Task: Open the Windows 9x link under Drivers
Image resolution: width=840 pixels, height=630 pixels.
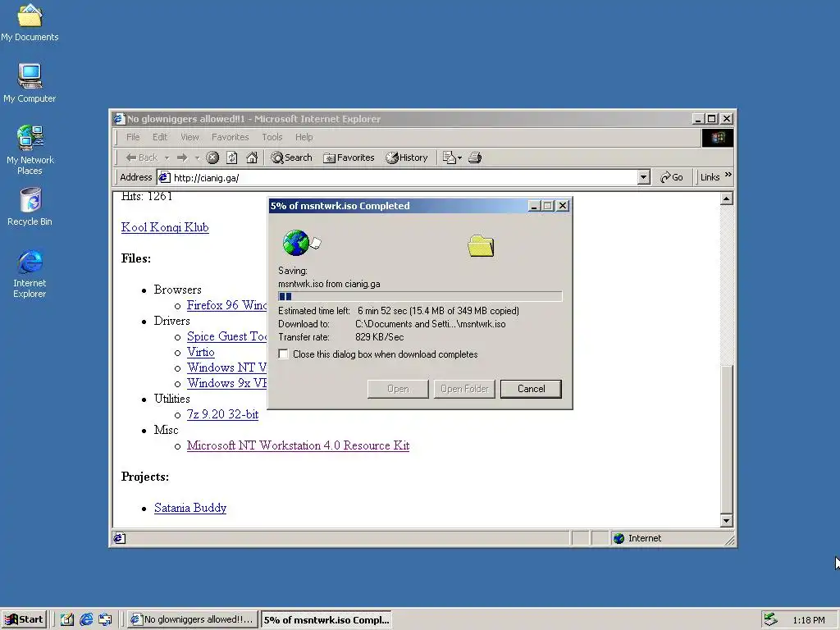Action: pyautogui.click(x=226, y=383)
